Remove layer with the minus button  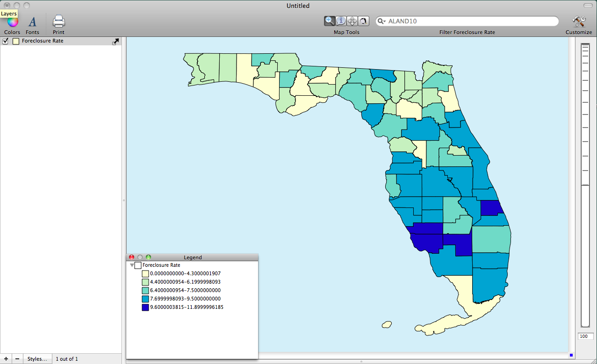point(17,359)
